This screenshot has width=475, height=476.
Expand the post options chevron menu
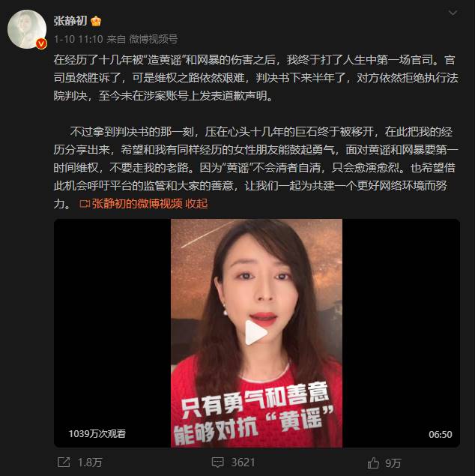point(453,13)
